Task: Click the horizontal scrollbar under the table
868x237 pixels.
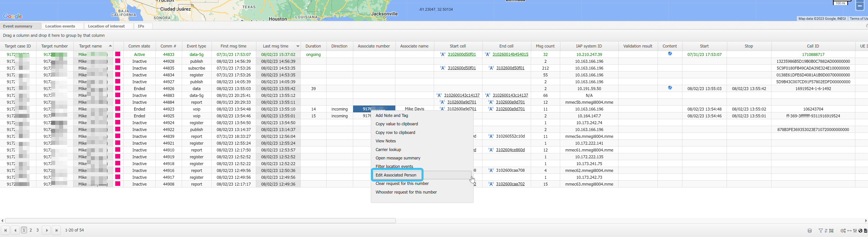Action: pos(200,221)
